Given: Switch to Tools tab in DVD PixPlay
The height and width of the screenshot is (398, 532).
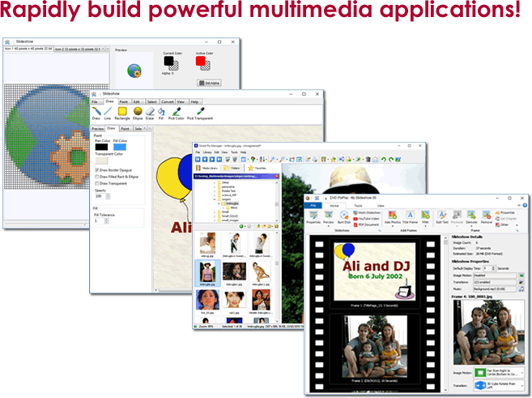Looking at the screenshot, I should click(x=358, y=205).
